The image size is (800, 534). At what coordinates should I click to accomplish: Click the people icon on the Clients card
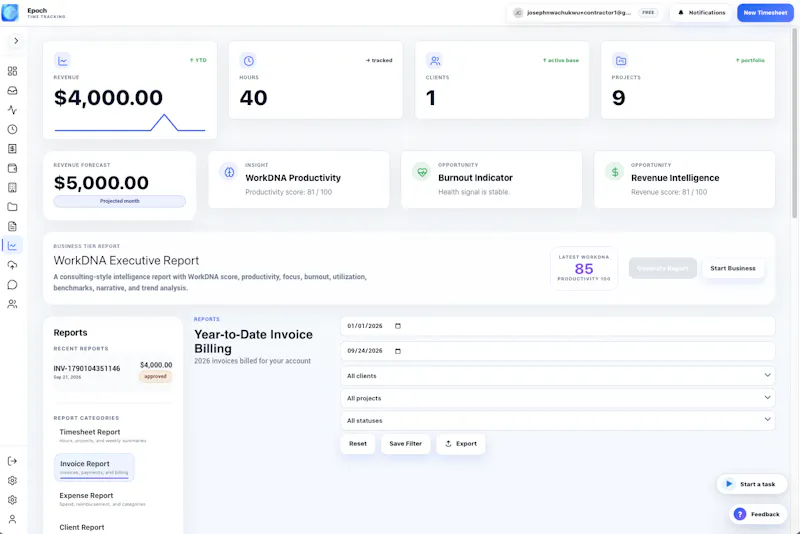(x=435, y=61)
